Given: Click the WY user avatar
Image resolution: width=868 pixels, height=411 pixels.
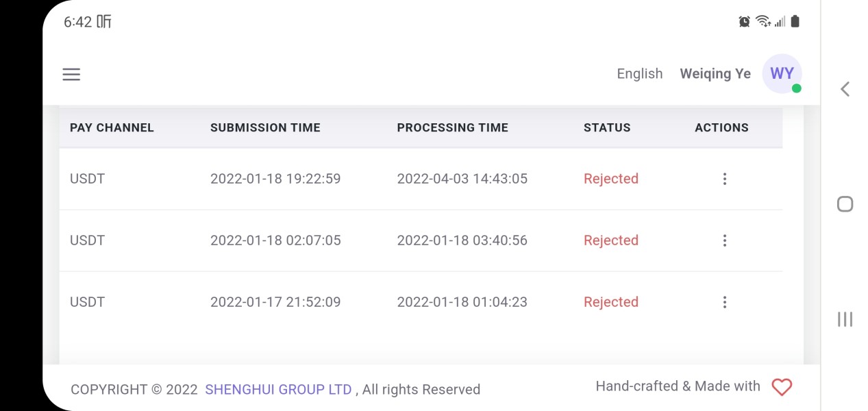Looking at the screenshot, I should pyautogui.click(x=782, y=74).
